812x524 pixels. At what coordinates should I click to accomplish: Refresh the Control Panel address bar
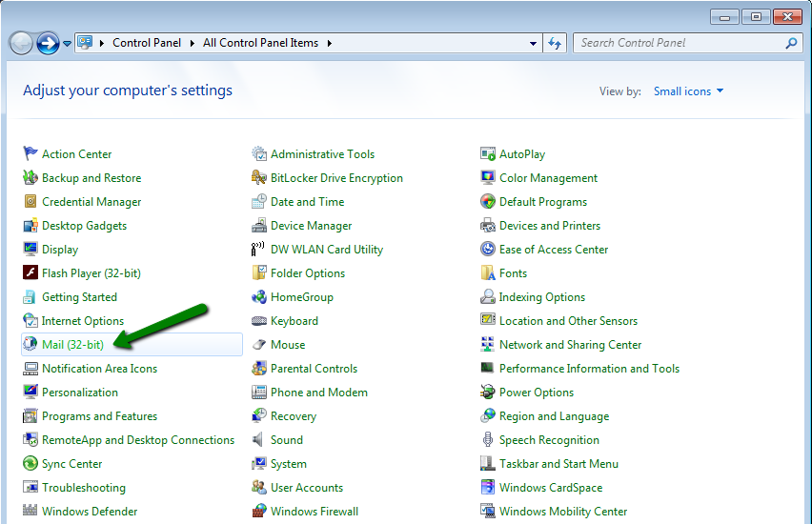[x=555, y=44]
